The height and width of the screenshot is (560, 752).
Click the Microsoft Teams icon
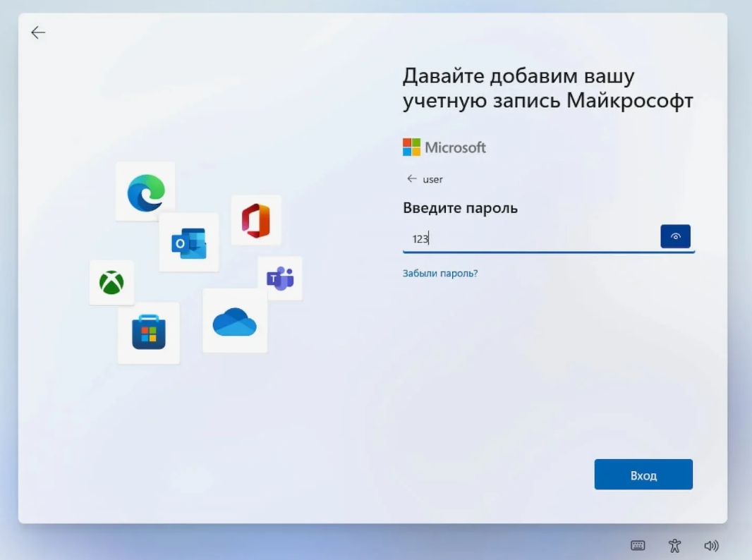[281, 278]
